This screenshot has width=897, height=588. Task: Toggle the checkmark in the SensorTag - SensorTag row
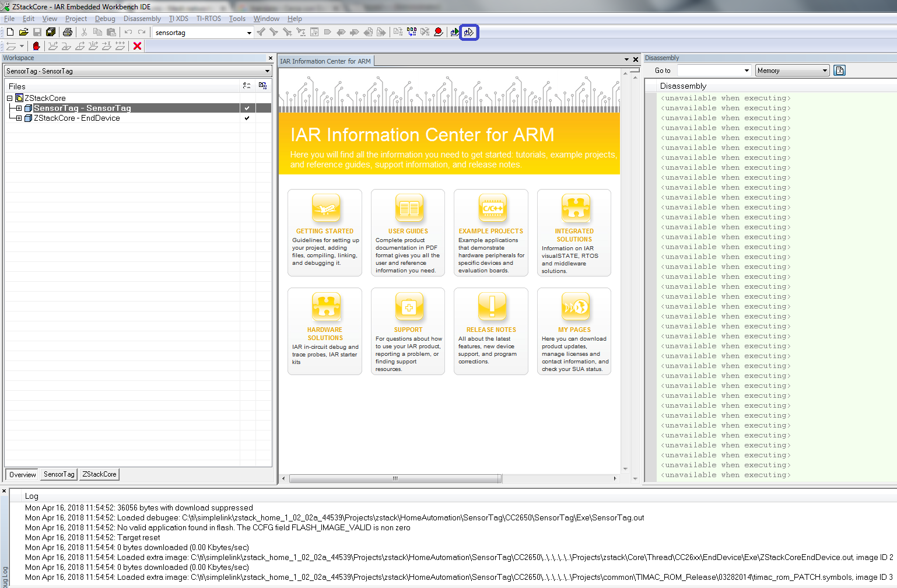(x=247, y=108)
